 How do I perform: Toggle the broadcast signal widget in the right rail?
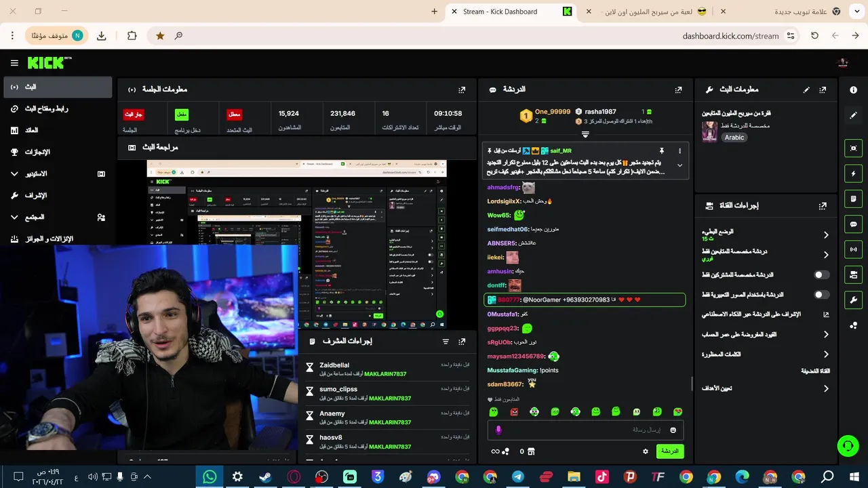(x=853, y=249)
